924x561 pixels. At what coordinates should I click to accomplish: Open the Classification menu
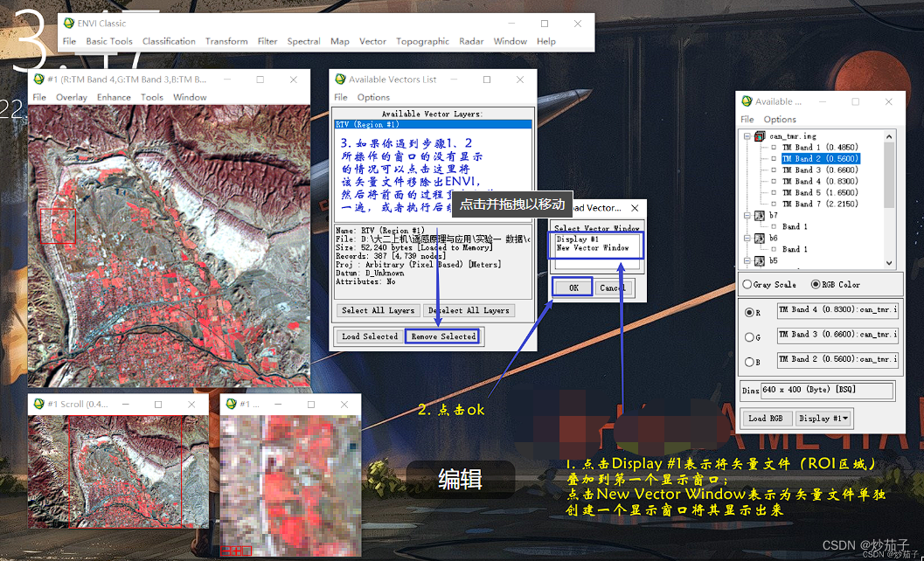pyautogui.click(x=169, y=41)
